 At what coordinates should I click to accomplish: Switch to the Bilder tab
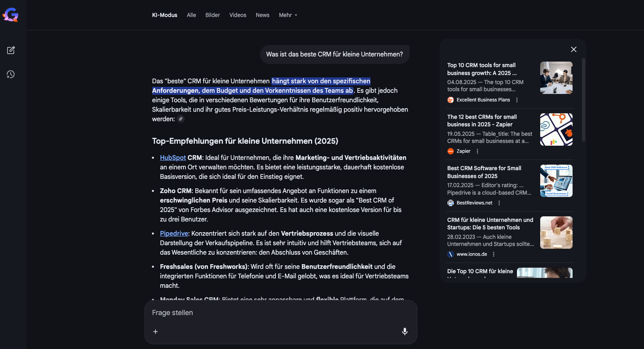click(x=213, y=15)
